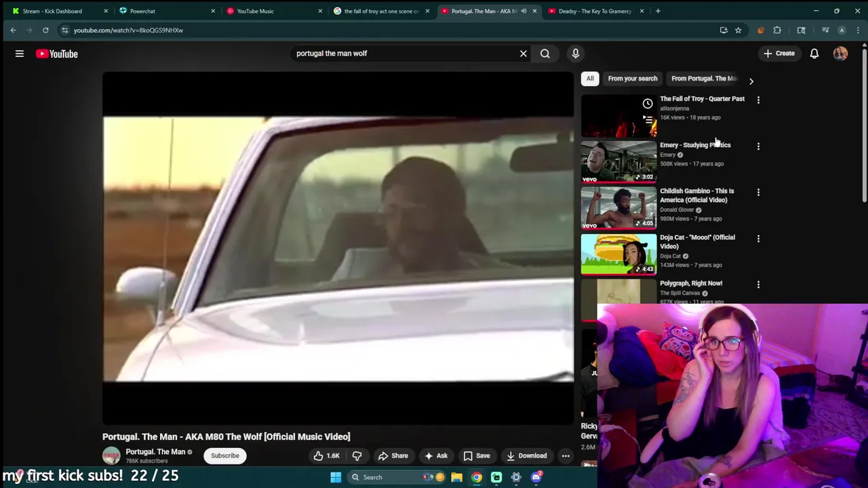Add The Fall of Troy video to queue
The width and height of the screenshot is (868, 488).
(648, 119)
